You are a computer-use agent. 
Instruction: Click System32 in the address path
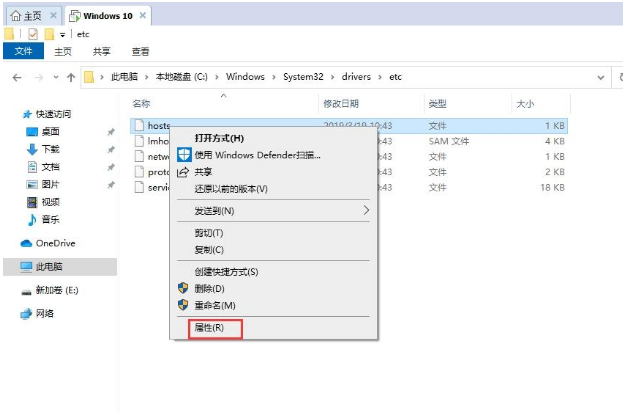pos(303,77)
